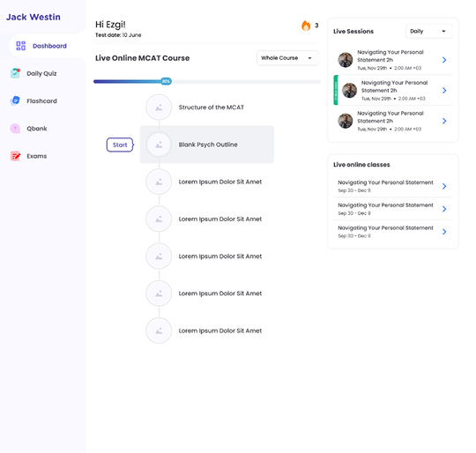The width and height of the screenshot is (476, 453).
Task: Open the Exams sidebar item
Action: [29, 156]
